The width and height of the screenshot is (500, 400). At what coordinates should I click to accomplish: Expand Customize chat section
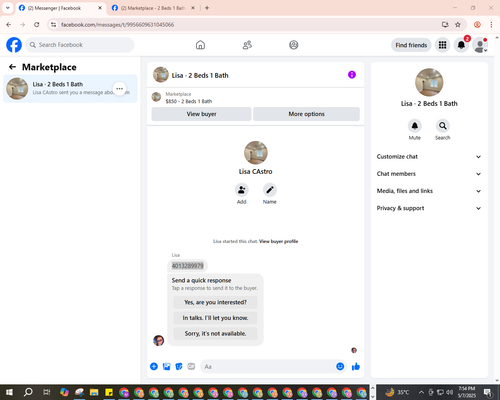click(x=429, y=157)
